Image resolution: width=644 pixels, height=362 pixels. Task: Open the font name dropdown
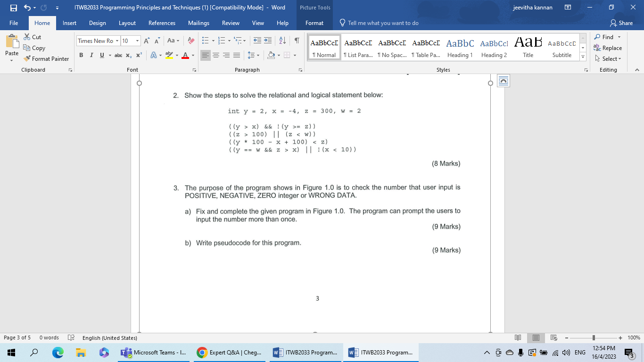pyautogui.click(x=117, y=41)
